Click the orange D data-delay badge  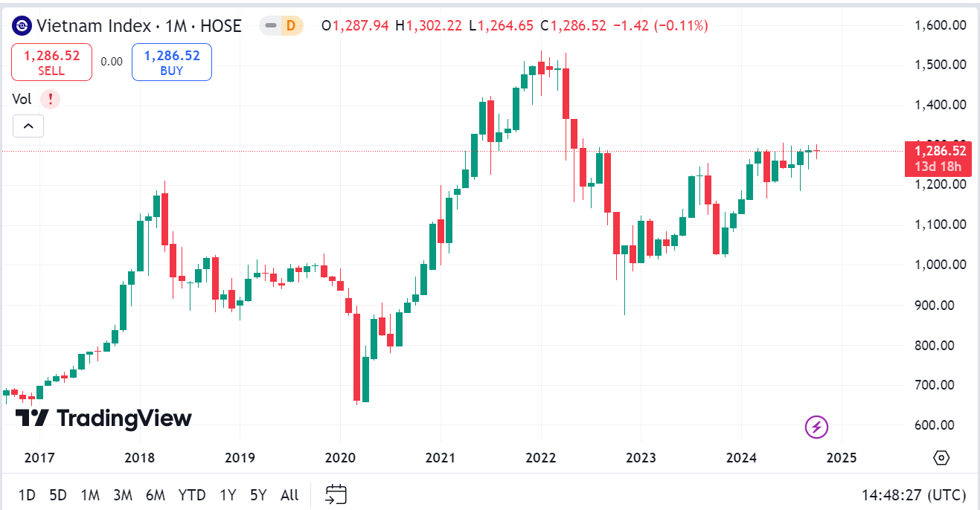[291, 26]
